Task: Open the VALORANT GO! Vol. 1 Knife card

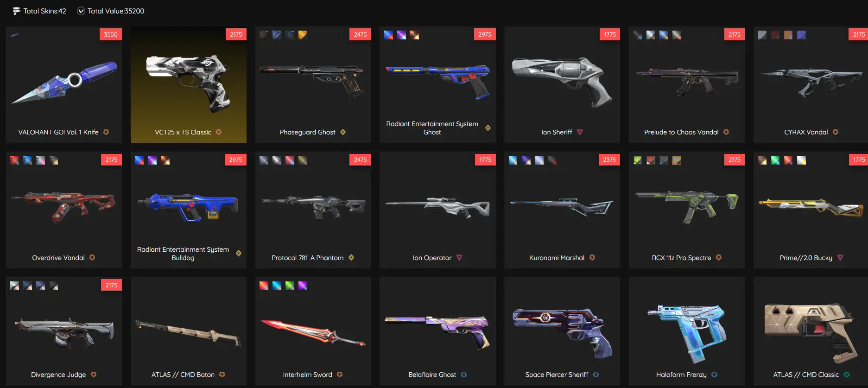Action: click(x=64, y=84)
